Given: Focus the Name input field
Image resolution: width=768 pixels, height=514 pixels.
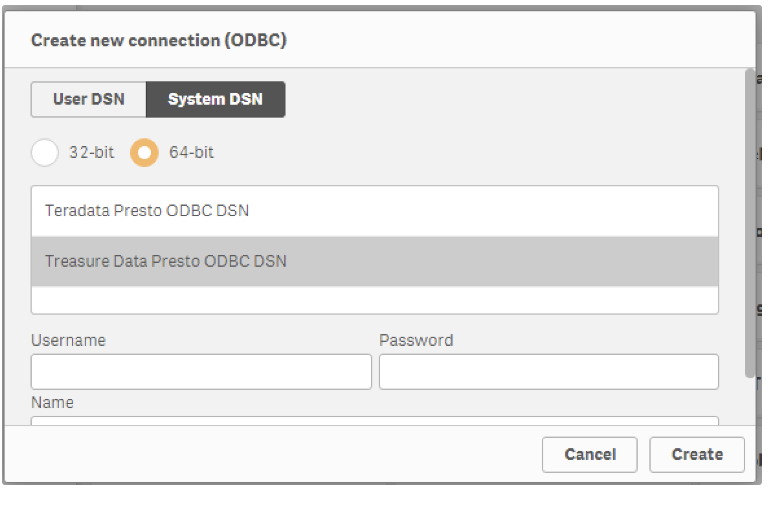Looking at the screenshot, I should 375,421.
